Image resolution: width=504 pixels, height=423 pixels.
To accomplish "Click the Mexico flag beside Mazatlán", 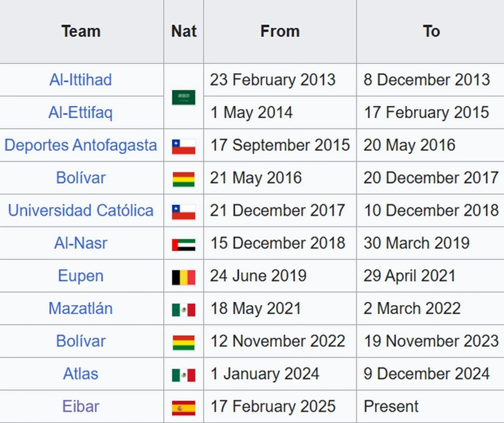I will point(184,310).
